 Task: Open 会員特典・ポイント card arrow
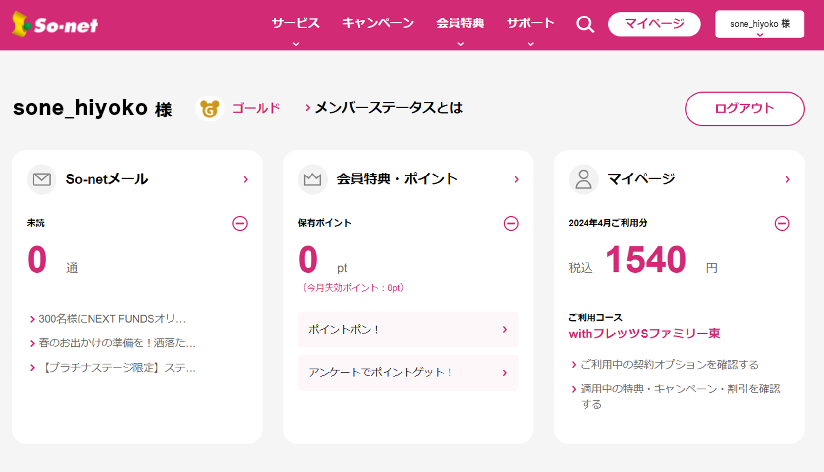coord(516,179)
